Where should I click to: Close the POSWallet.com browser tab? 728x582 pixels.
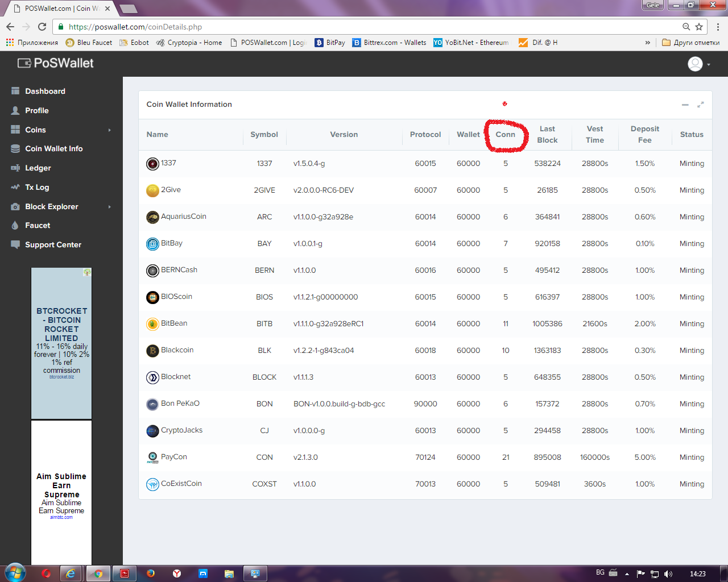pos(107,9)
